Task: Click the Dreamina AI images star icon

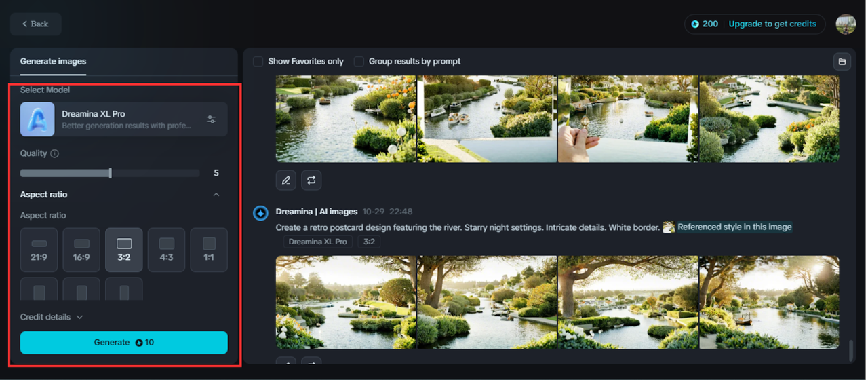Action: point(261,213)
